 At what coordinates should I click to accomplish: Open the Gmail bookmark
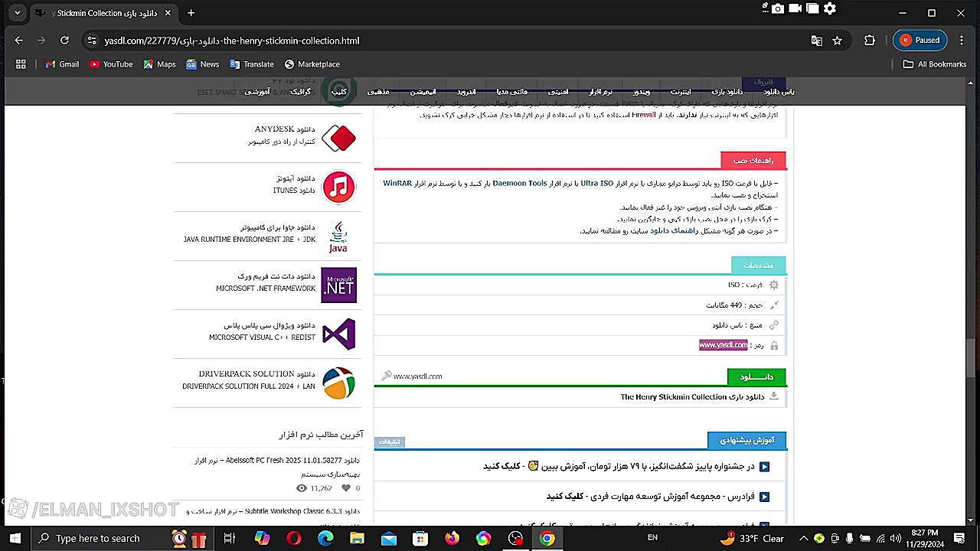tap(62, 64)
